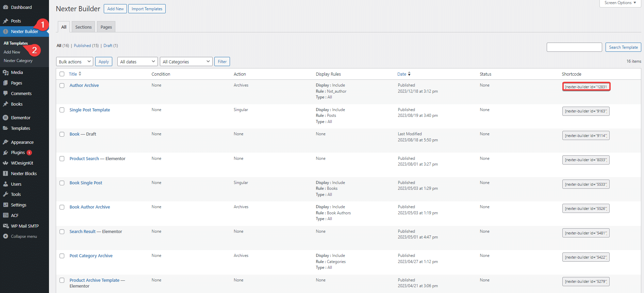Screen dimensions: 644x293
Task: Click the Apply bulk action button
Action: [x=104, y=62]
